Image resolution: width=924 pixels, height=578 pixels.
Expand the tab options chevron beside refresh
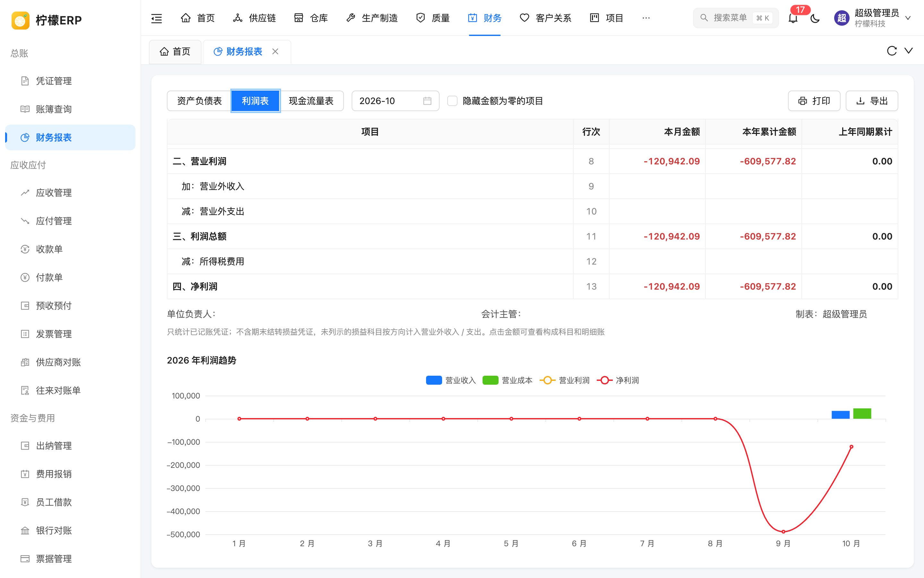coord(909,51)
